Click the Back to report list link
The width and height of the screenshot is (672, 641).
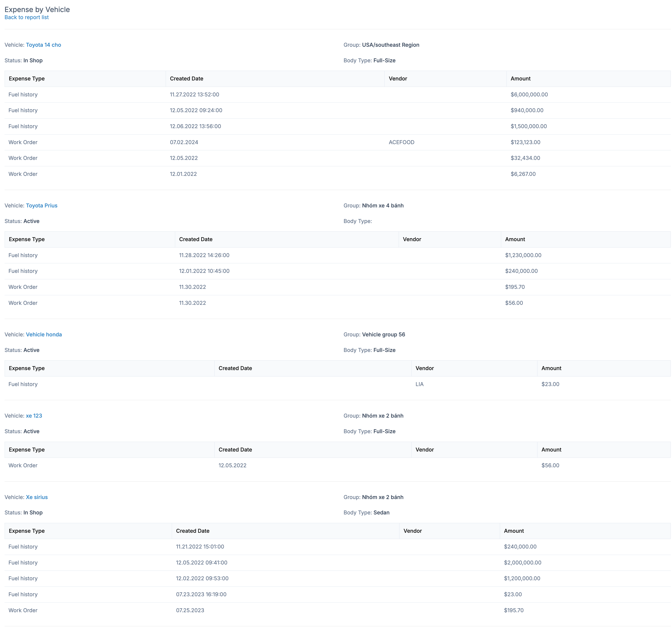tap(26, 17)
